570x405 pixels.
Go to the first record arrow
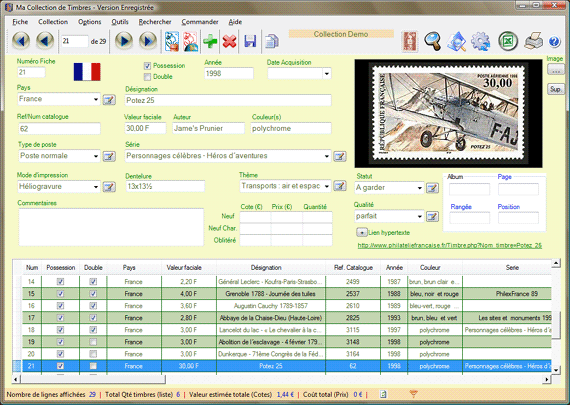(x=21, y=41)
